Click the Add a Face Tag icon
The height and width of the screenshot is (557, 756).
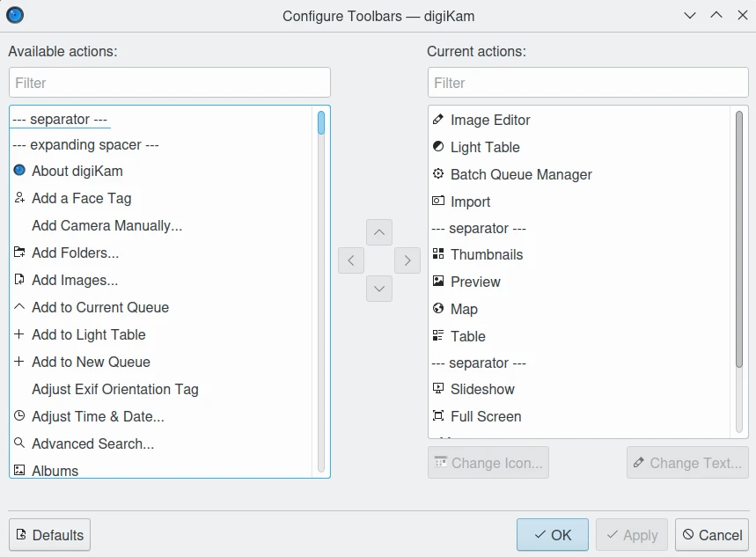coord(19,198)
